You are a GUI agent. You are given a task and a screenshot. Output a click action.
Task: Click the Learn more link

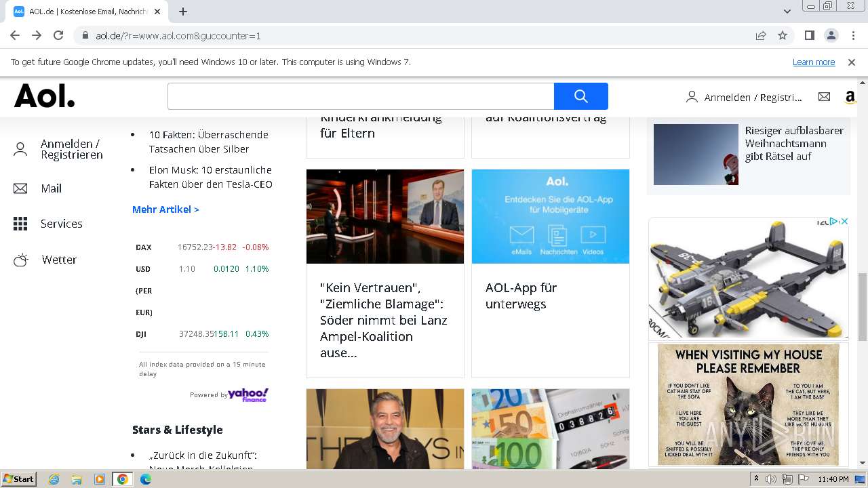[814, 62]
